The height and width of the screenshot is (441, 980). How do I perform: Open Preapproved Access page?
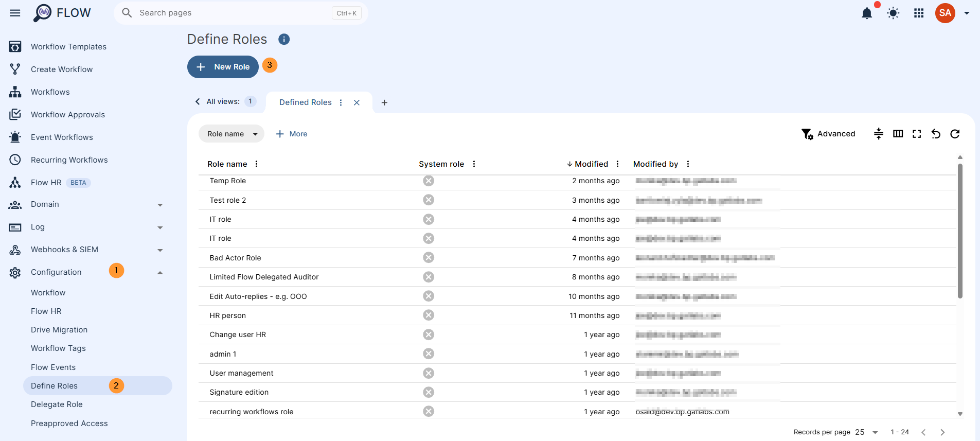(x=69, y=424)
